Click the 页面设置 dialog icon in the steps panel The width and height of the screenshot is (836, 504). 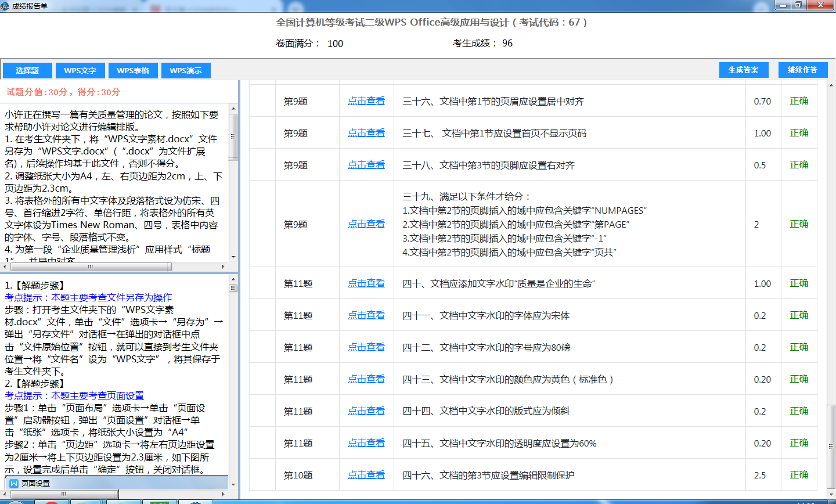[x=14, y=483]
